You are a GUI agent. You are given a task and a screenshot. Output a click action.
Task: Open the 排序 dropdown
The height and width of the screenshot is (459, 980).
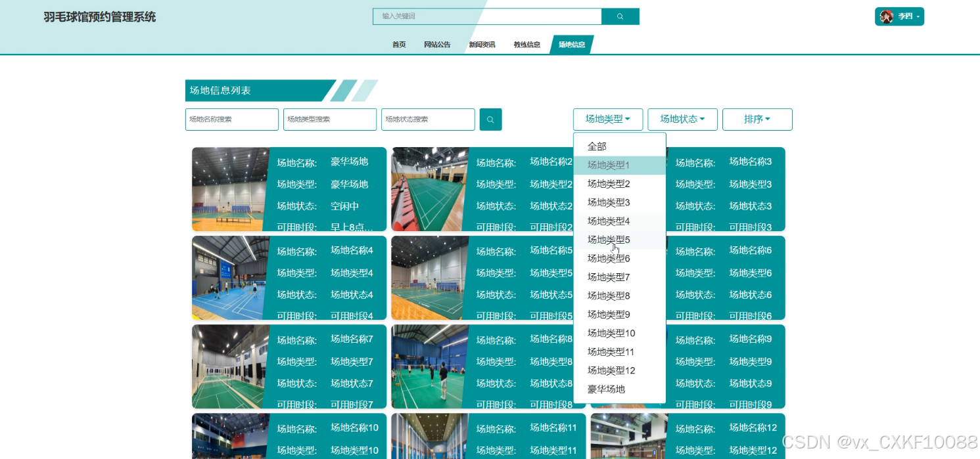757,120
